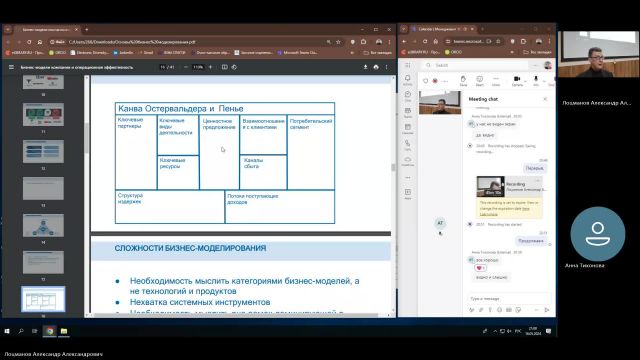Open the Learn more link in the recording notice
640x360 pixels.
point(489,214)
